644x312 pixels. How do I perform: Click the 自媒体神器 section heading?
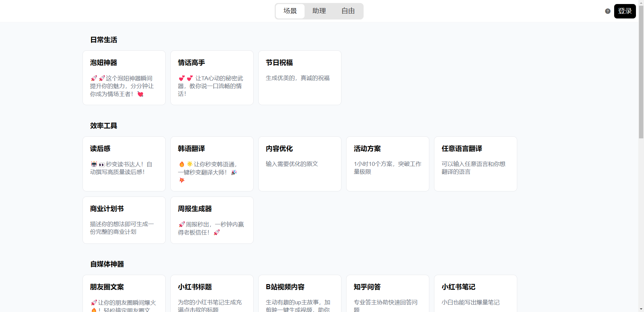107,264
